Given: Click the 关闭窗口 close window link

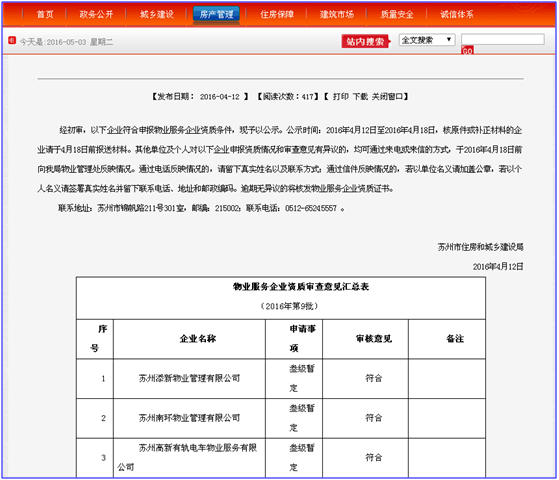Looking at the screenshot, I should point(388,97).
